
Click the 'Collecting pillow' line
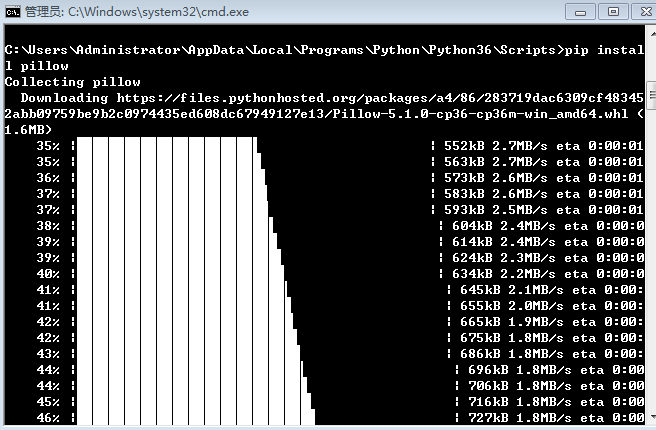coord(72,82)
